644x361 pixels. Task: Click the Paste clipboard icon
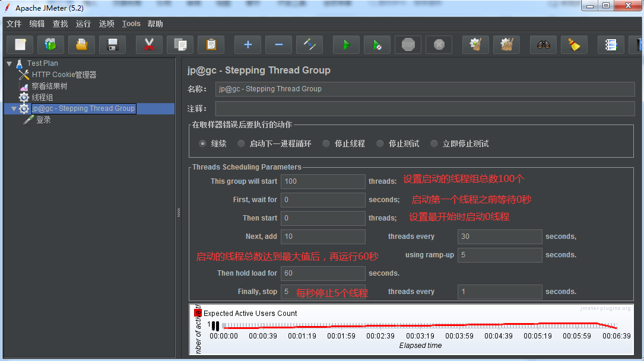(x=211, y=44)
